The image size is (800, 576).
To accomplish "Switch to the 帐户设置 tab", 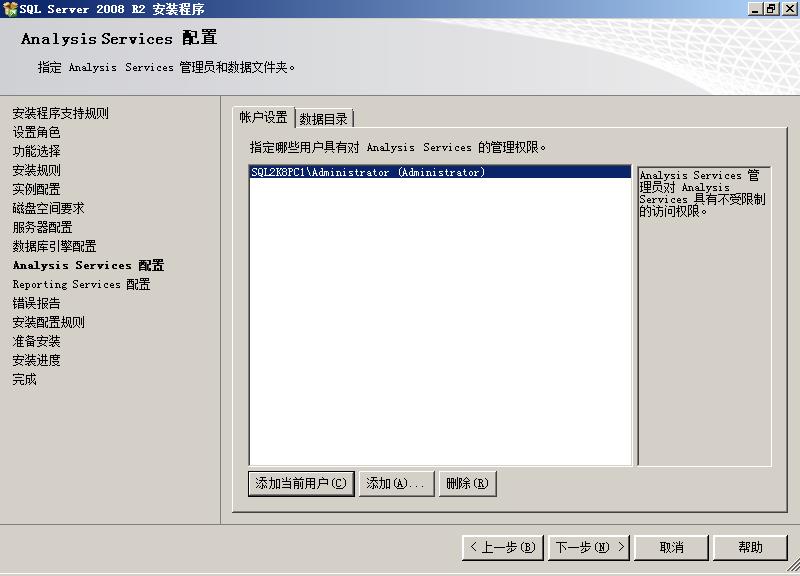I will click(263, 117).
